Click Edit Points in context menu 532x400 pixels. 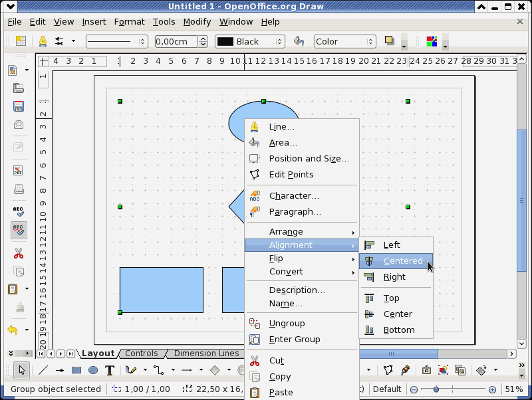point(301,175)
